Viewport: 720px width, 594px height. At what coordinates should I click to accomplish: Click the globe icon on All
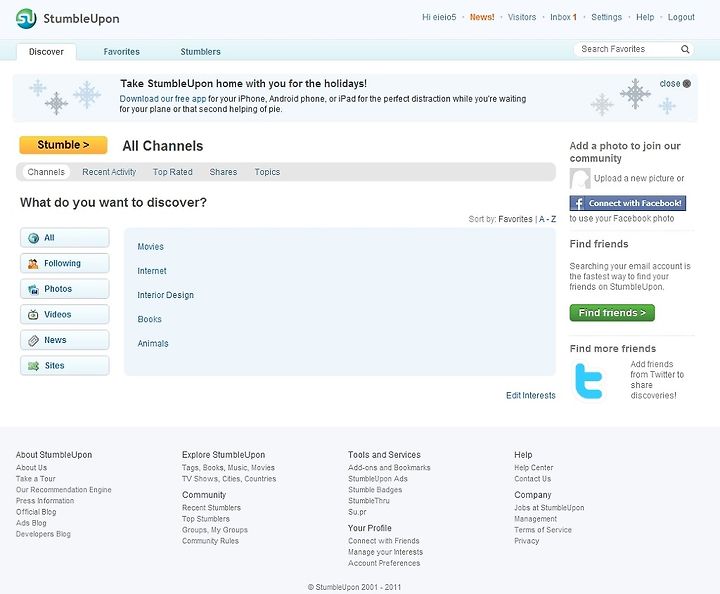[x=34, y=238]
